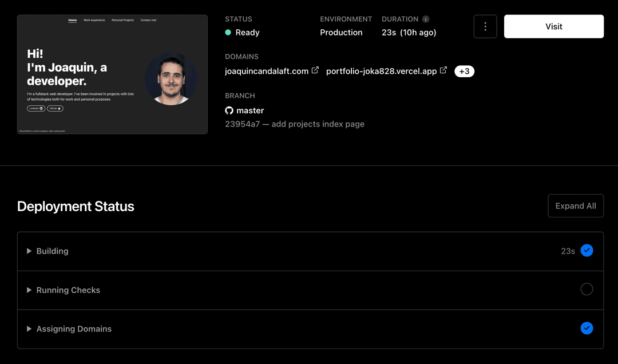
Task: Click external link icon beside portfolio-joka828.vercel.app
Action: (x=443, y=70)
